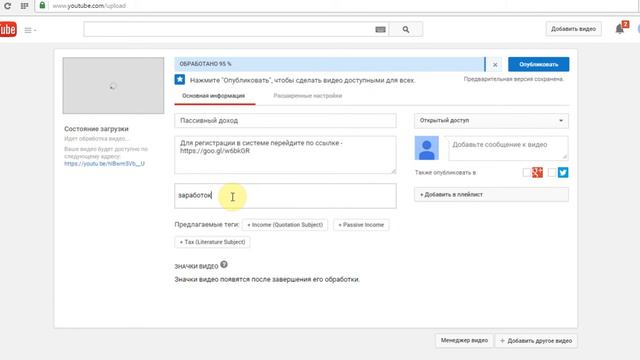This screenshot has height=360, width=640.
Task: Open the YouTube guide hamburger menu
Action: click(x=30, y=30)
